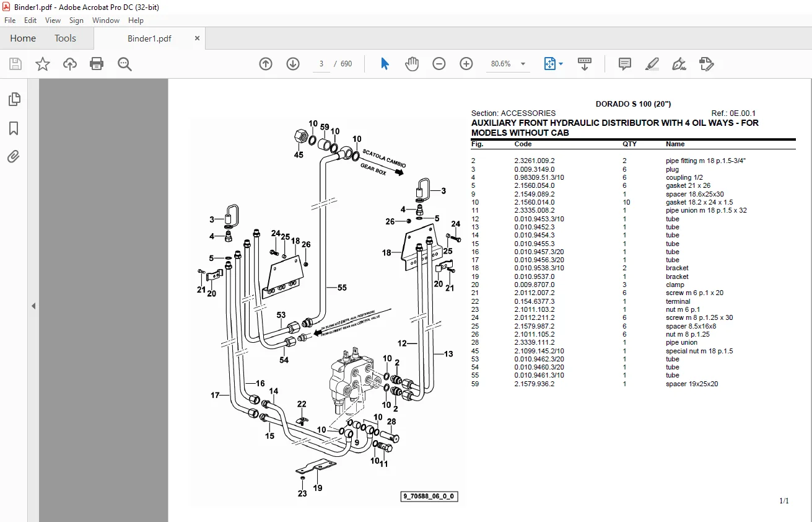Click the "Name" column header
This screenshot has height=522, width=812.
675,144
